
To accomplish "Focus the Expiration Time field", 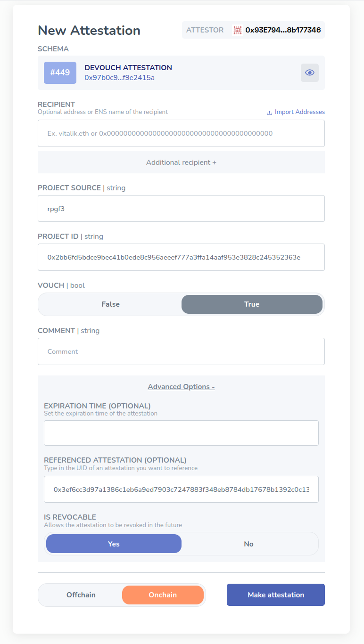I will click(x=181, y=433).
